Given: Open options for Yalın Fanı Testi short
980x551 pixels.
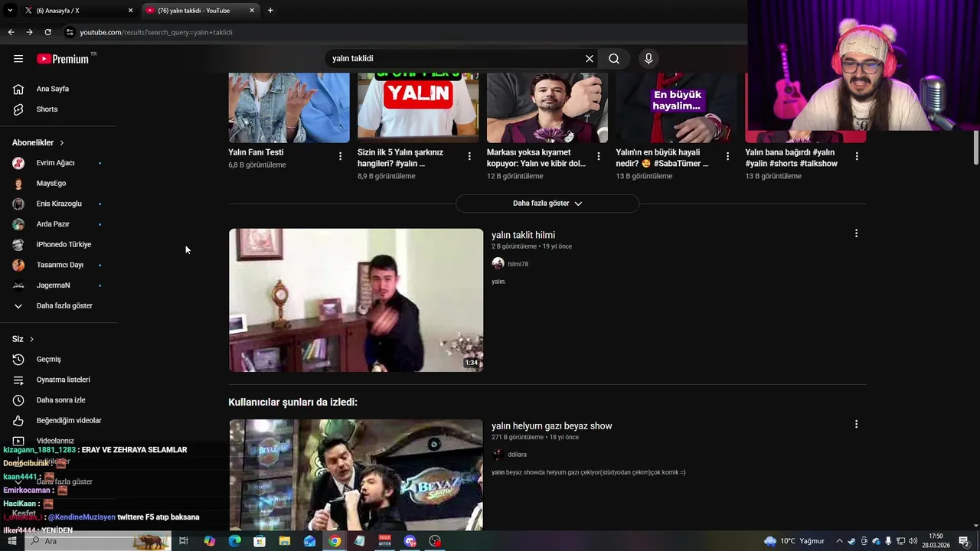Looking at the screenshot, I should tap(341, 156).
